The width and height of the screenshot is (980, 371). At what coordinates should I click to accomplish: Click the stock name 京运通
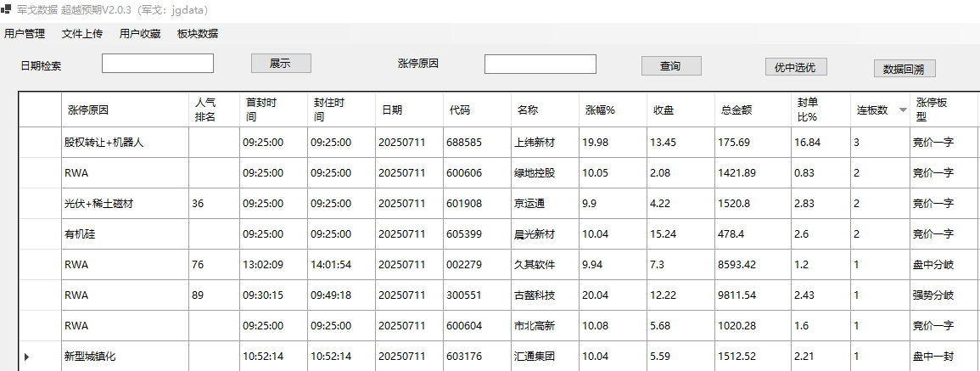545,204
